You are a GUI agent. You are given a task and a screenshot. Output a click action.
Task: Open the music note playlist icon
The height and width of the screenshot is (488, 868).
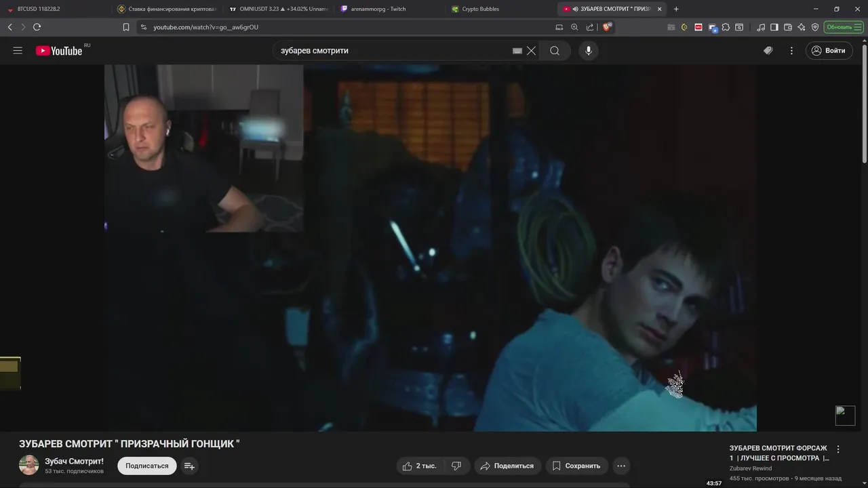tap(761, 27)
